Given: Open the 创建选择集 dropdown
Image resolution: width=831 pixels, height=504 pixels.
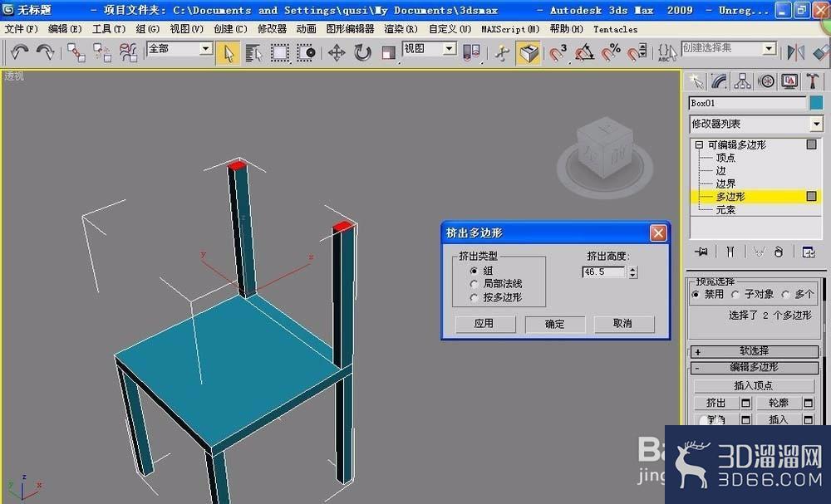Looking at the screenshot, I should pyautogui.click(x=770, y=49).
